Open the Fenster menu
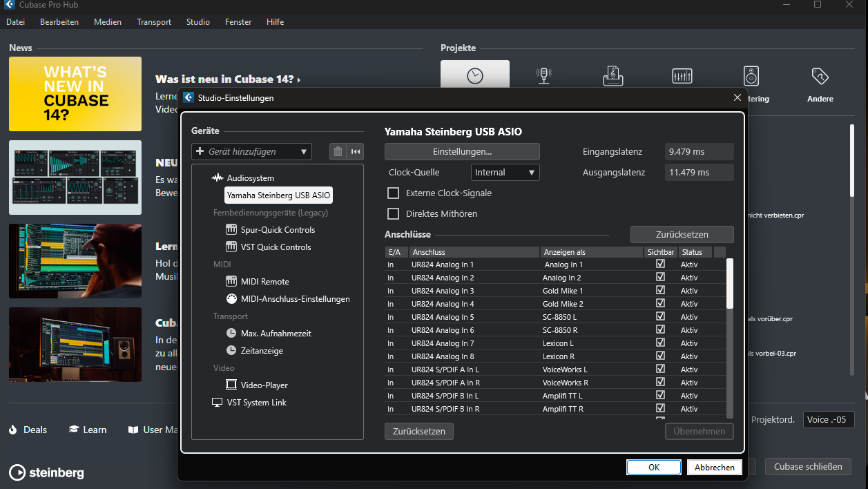This screenshot has height=489, width=868. (x=238, y=22)
